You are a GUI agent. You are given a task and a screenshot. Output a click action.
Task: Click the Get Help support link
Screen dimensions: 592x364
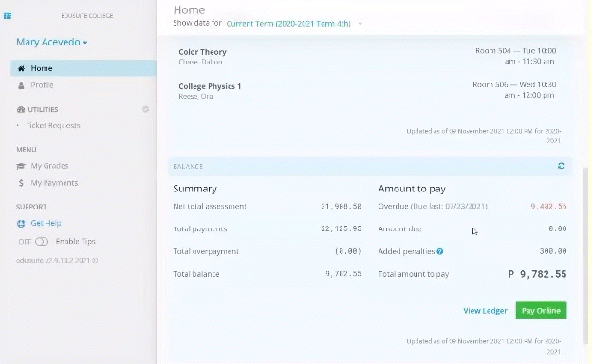(46, 224)
